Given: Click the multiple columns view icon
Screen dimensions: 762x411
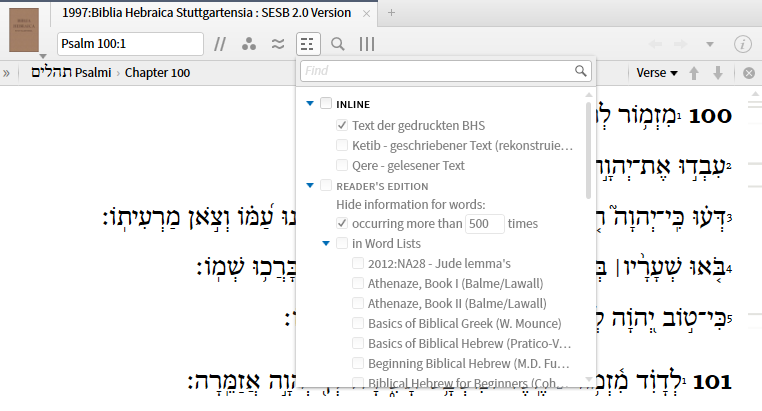Looking at the screenshot, I should pos(367,44).
